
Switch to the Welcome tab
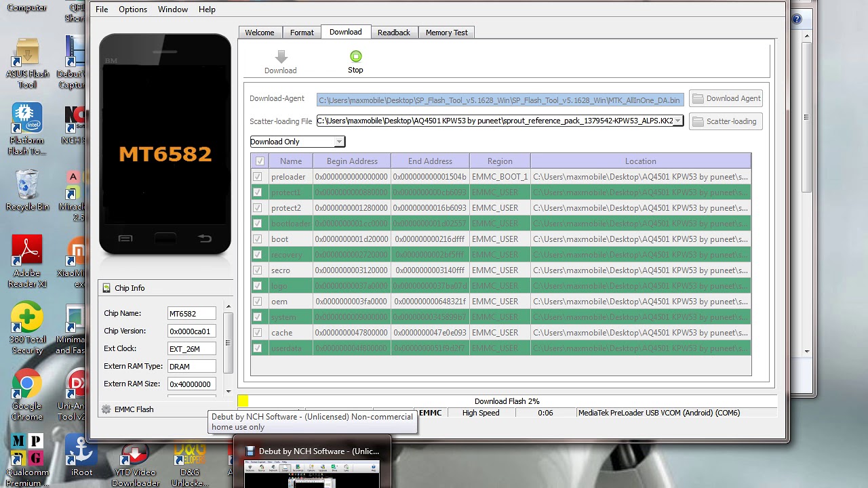(x=260, y=33)
